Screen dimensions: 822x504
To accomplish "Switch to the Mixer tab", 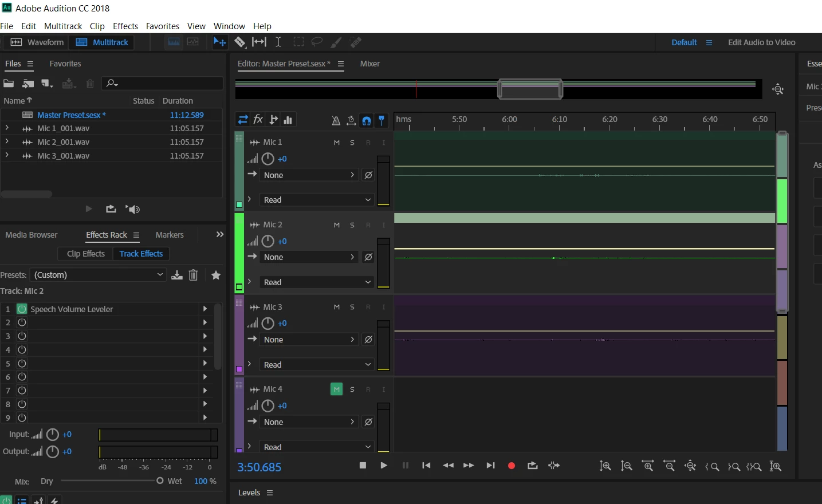I will coord(370,64).
